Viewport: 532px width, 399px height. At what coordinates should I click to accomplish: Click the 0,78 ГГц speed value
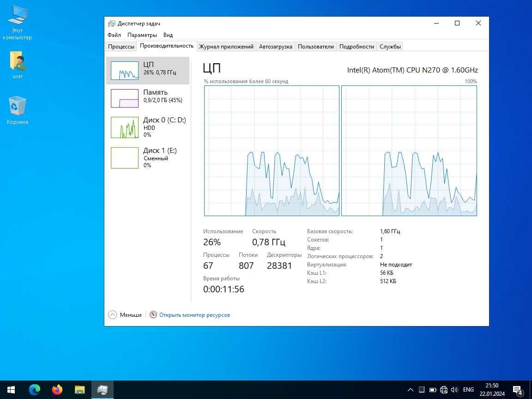[269, 242]
